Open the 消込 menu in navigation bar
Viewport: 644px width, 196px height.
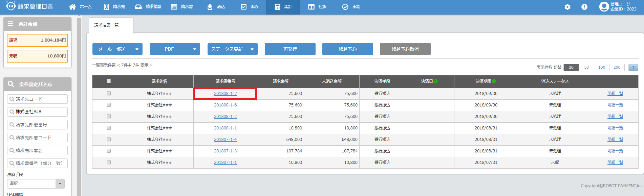216,7
